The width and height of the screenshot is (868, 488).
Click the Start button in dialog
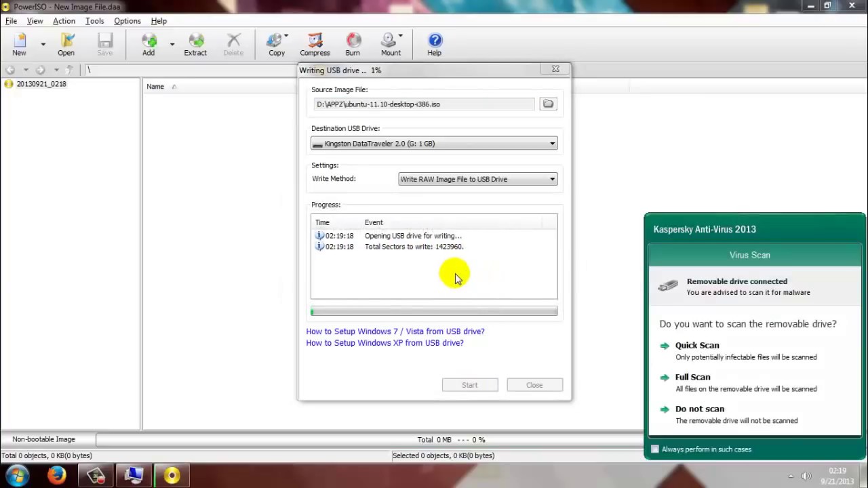470,385
